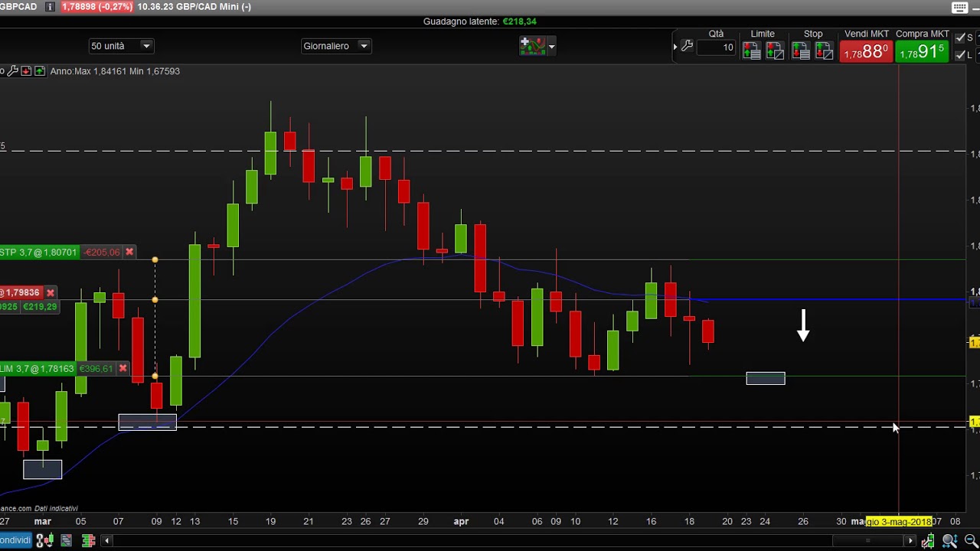Open chart wrench settings near Anno Max

pos(13,71)
